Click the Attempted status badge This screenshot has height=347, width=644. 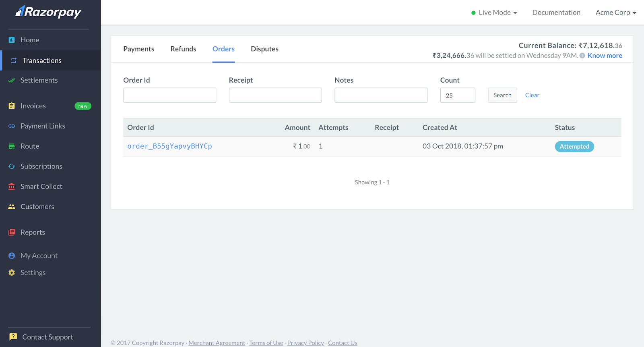(574, 147)
